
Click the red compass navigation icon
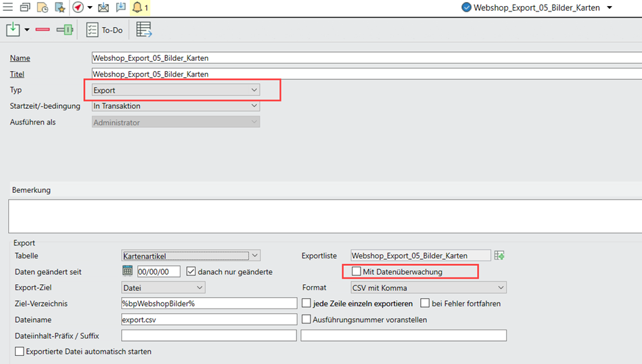tap(78, 7)
